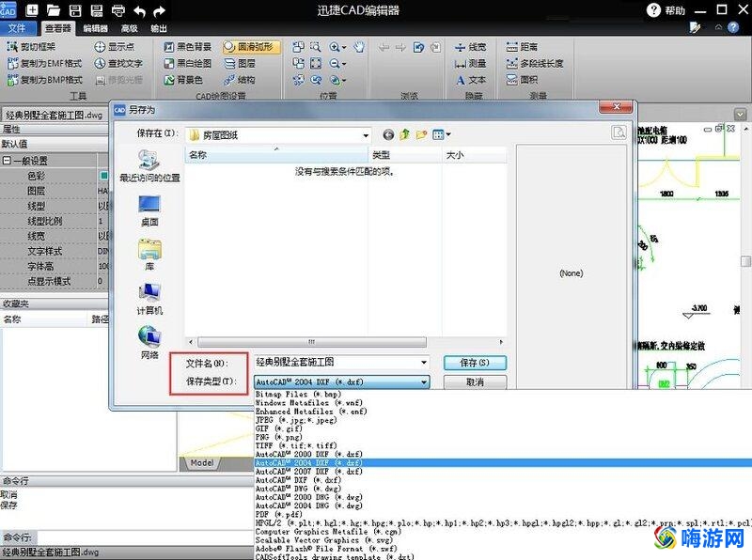The image size is (752, 560).
Task: Click the 保存 button
Action: coord(475,363)
